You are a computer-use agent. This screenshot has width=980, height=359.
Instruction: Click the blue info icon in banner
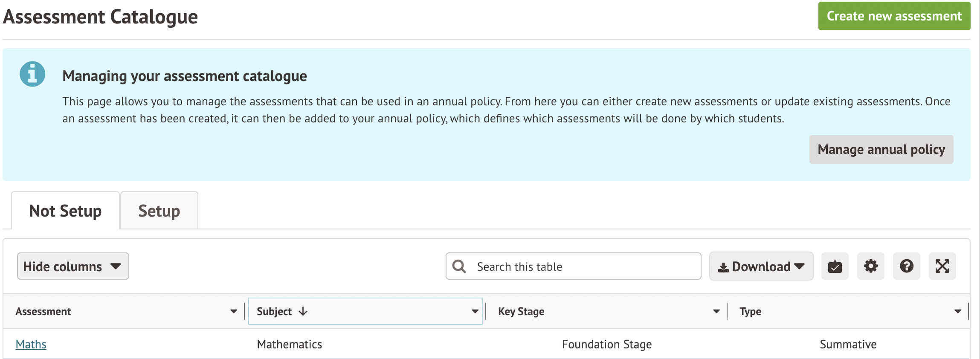point(32,74)
